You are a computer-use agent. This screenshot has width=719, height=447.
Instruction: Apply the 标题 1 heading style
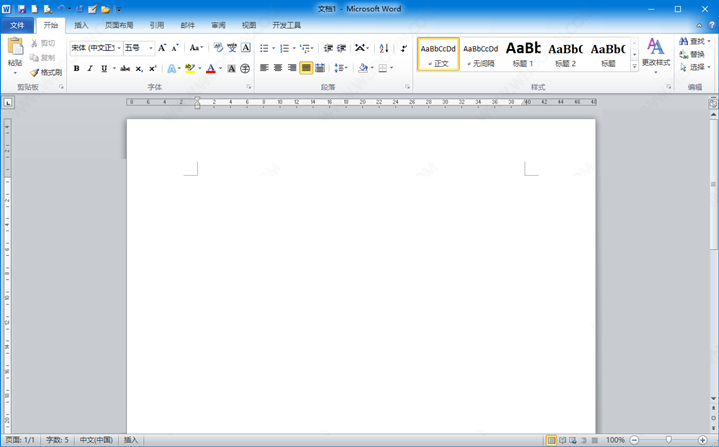pyautogui.click(x=523, y=54)
